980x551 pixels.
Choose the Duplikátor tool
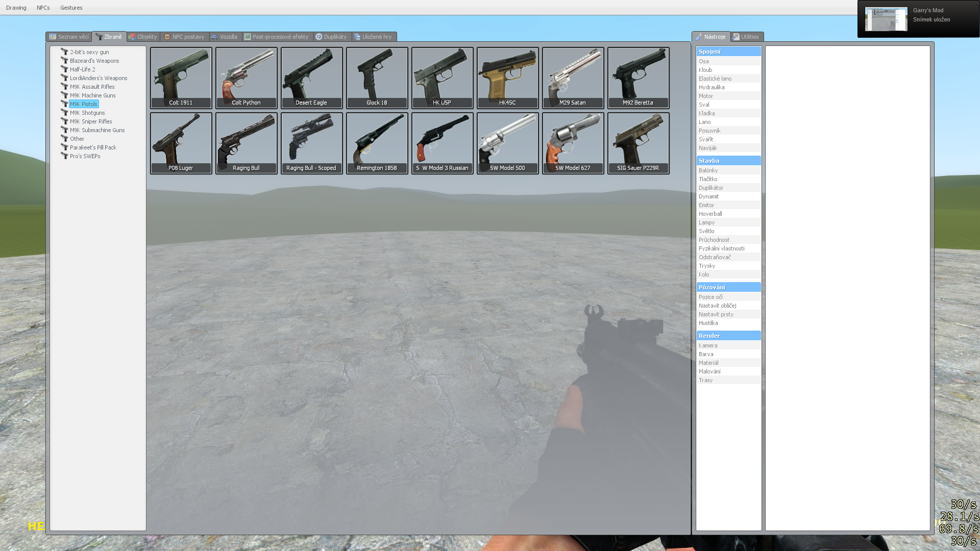pos(729,188)
